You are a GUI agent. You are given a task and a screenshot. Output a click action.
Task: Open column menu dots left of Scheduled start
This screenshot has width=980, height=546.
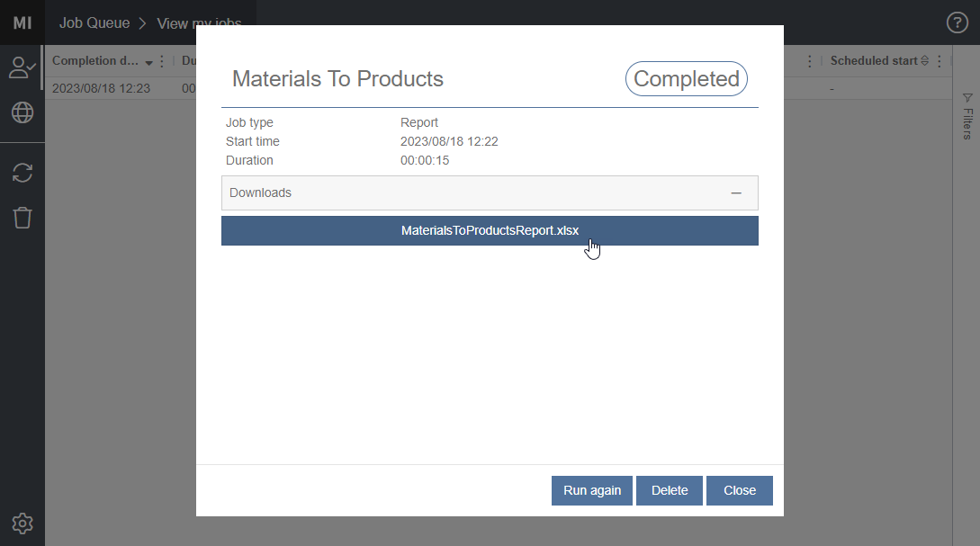[809, 61]
